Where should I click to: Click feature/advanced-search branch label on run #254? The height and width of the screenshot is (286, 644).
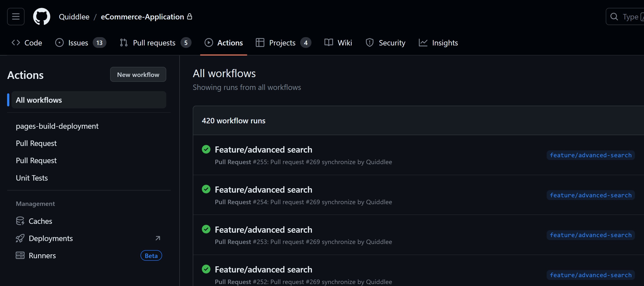tap(591, 195)
